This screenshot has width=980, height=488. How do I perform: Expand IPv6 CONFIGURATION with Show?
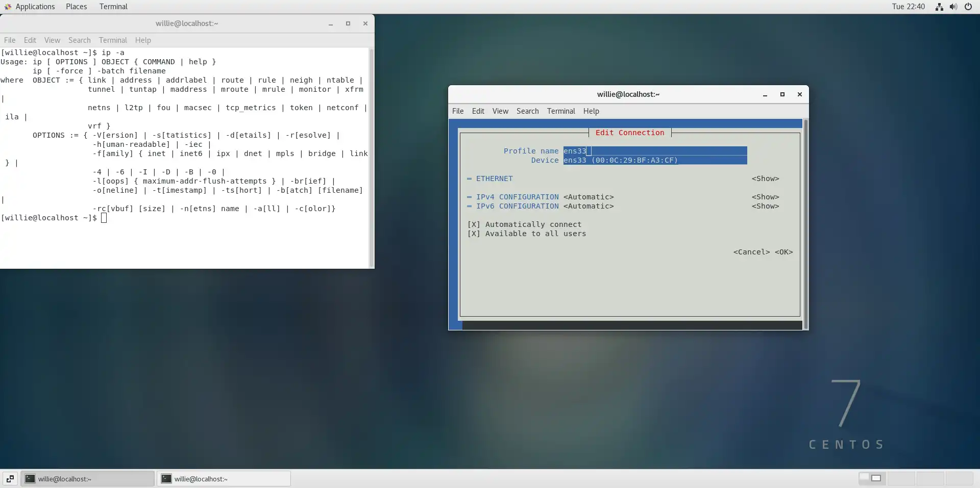tap(765, 206)
